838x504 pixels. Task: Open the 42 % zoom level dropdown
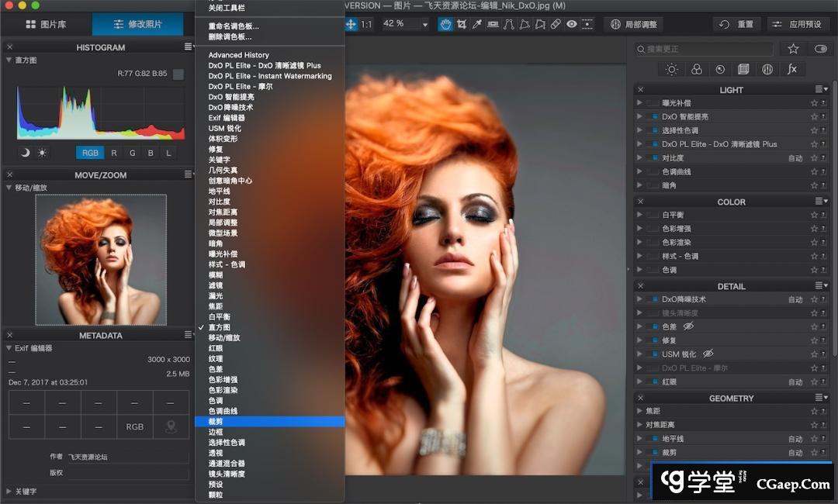pos(405,24)
